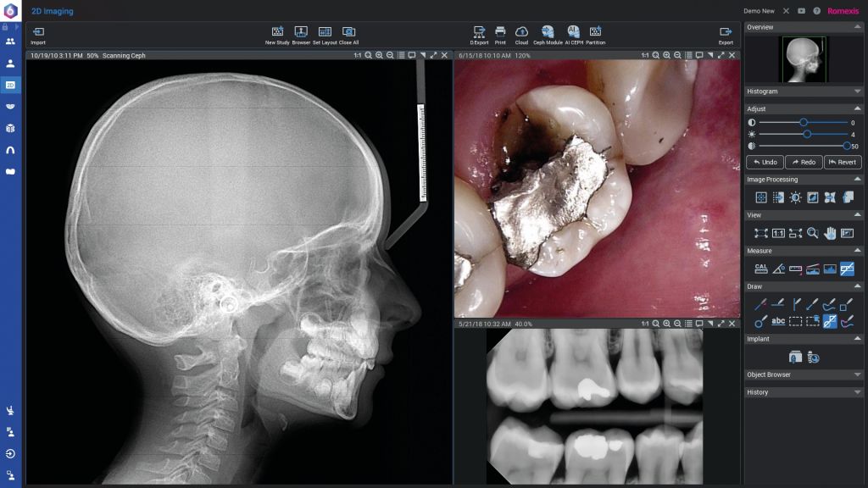Toggle the highlighted draw tool in Draw panel
The height and width of the screenshot is (488, 868).
click(830, 321)
